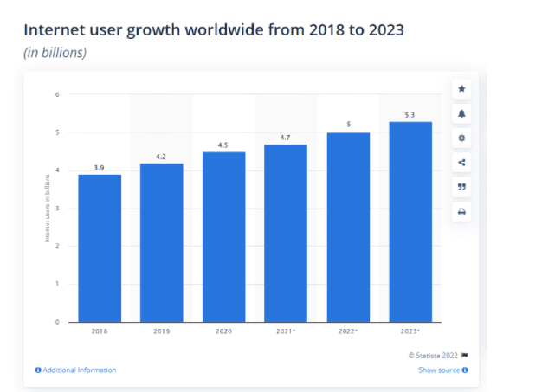Open the Additional Information link
Screen dimensions: 542x392
(x=79, y=370)
